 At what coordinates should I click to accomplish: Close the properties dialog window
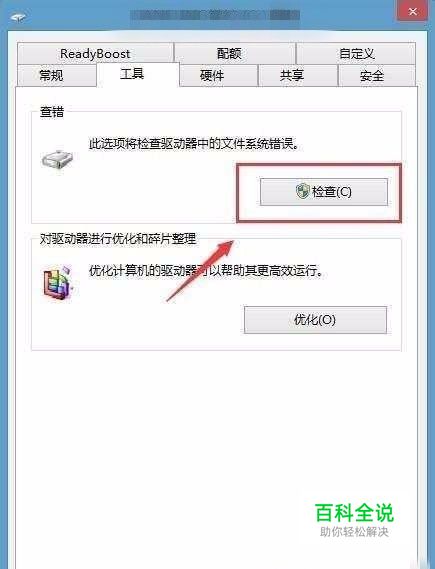click(413, 12)
